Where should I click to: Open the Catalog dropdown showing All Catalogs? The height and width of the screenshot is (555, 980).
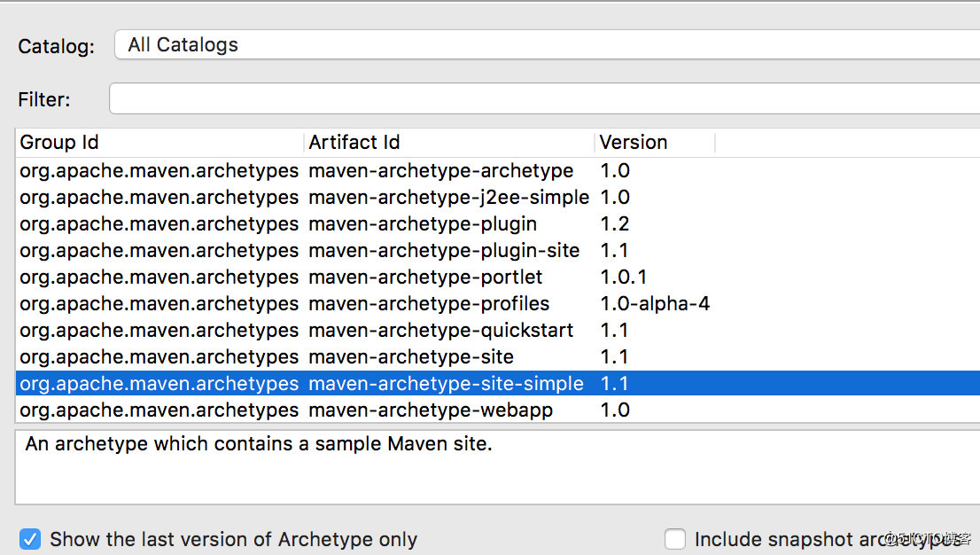547,45
